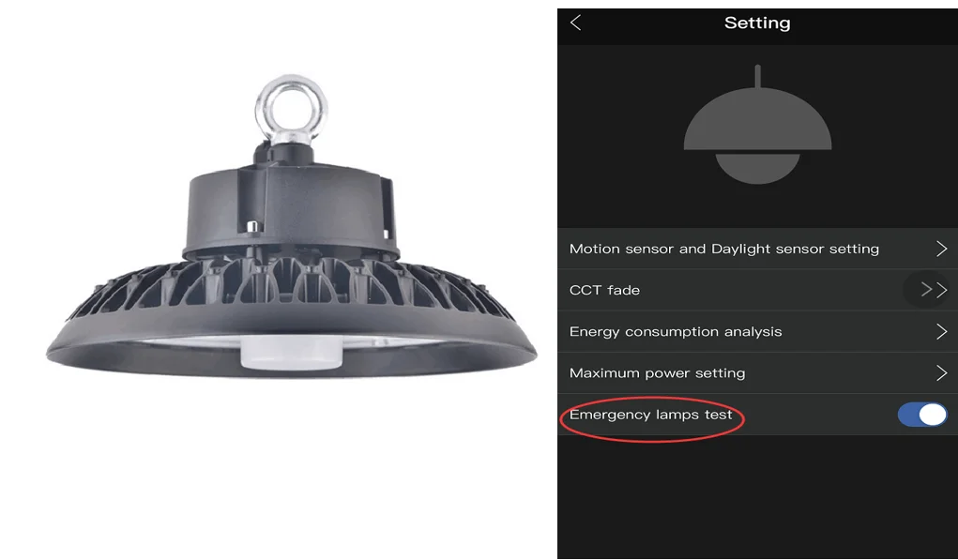Click the double-arrow icon on the CCT fade row
This screenshot has width=958, height=560.
point(933,290)
